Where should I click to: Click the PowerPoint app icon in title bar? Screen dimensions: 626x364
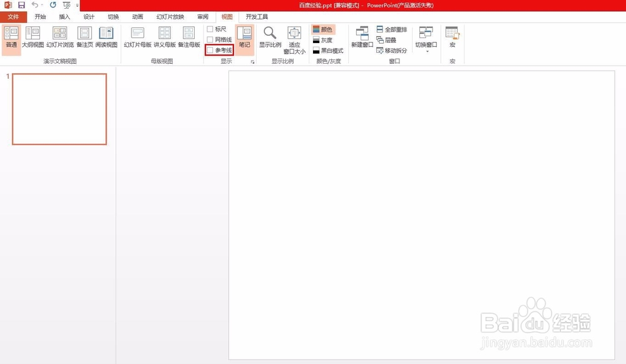pos(8,5)
